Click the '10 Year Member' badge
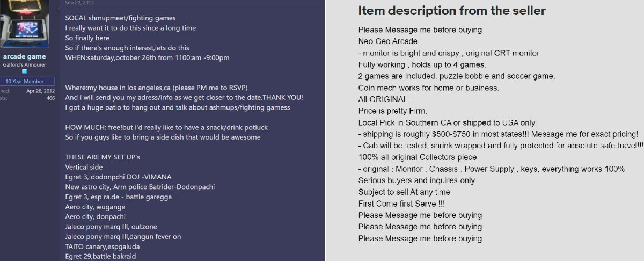The height and width of the screenshot is (261, 644). click(x=25, y=82)
